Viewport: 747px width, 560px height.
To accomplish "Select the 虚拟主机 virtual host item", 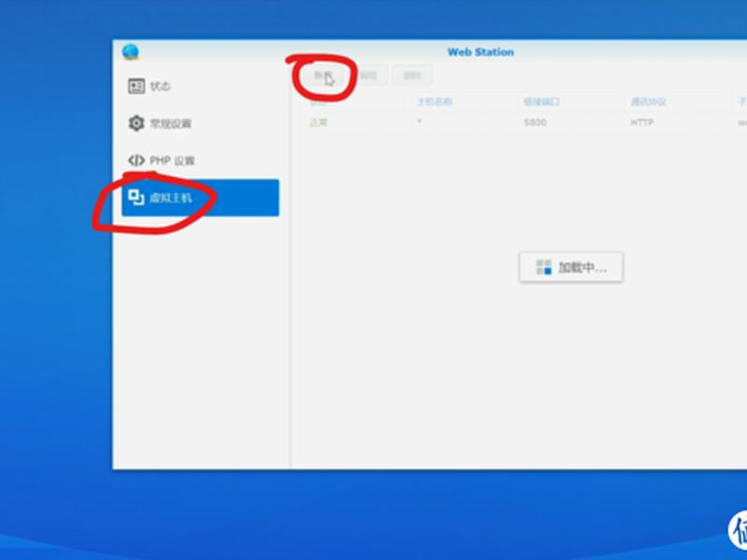I will [200, 198].
